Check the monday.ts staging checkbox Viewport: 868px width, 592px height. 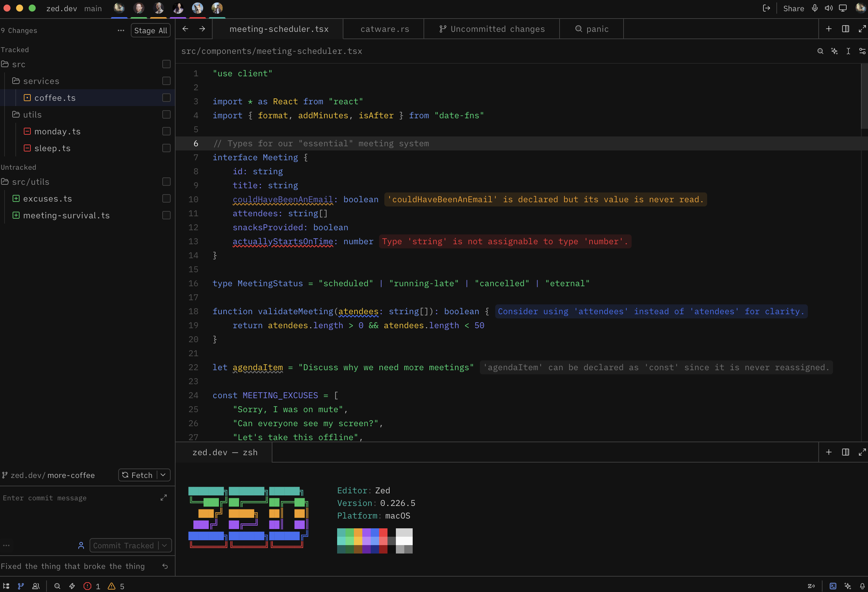(166, 131)
